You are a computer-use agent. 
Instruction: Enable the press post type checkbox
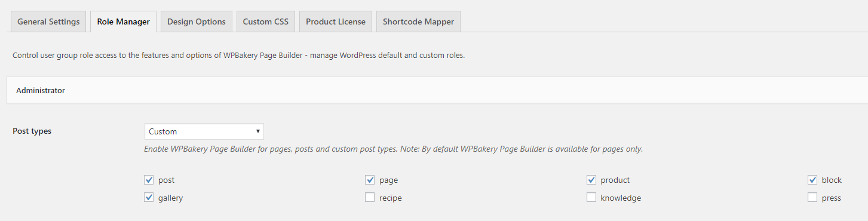point(812,198)
